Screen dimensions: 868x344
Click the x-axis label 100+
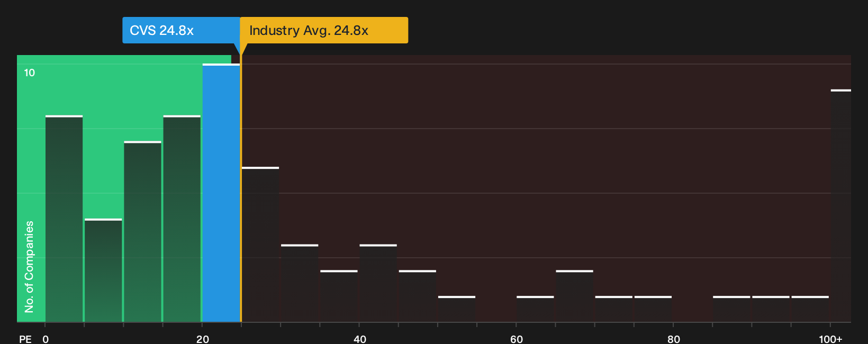[830, 339]
